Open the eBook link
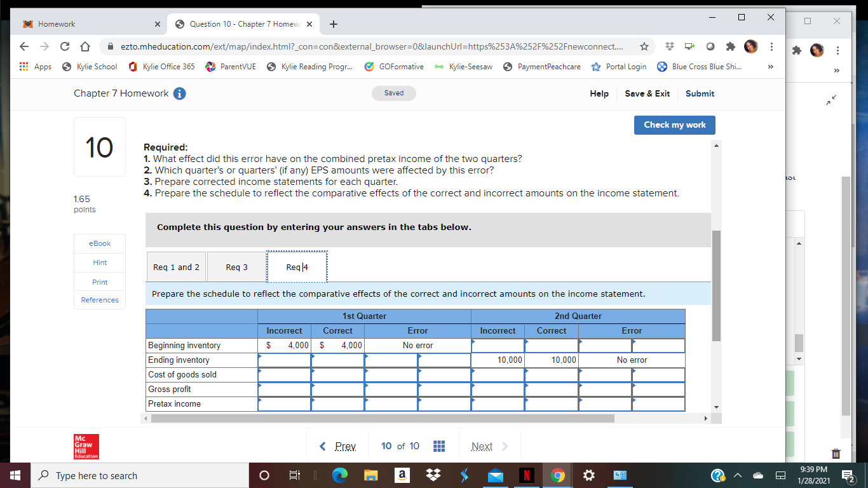The width and height of the screenshot is (868, 488). tap(99, 243)
